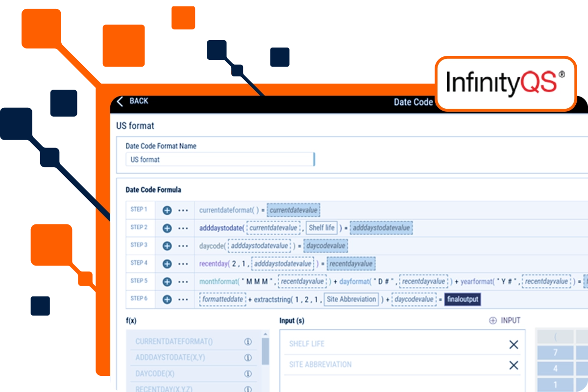Image resolution: width=588 pixels, height=392 pixels.
Task: Remove the SHELF LIFE input with its X
Action: (513, 344)
